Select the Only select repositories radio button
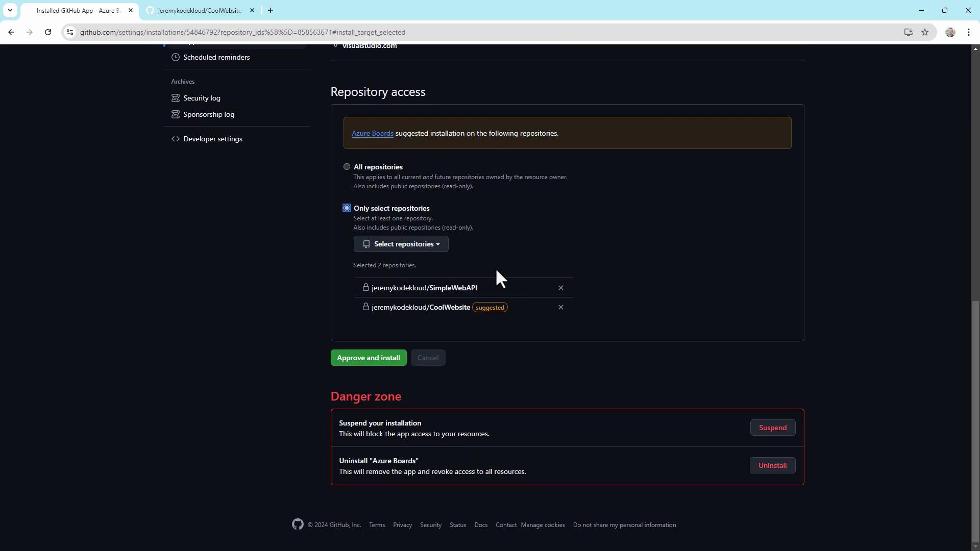The image size is (980, 551). tap(347, 208)
